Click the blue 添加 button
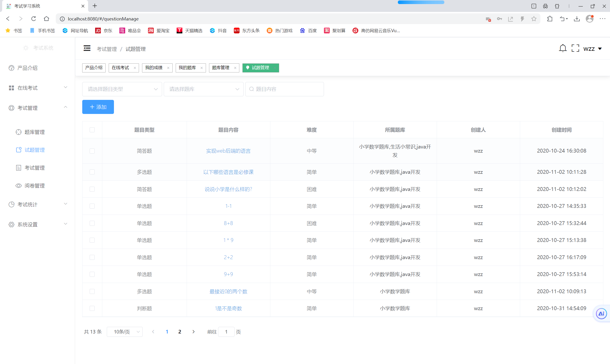 98,107
